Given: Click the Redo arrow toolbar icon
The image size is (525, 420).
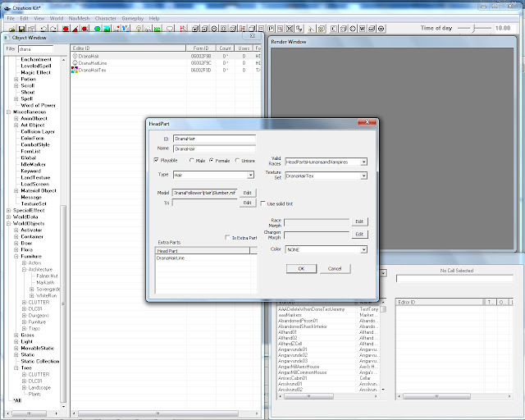Looking at the screenshot, I should click(53, 29).
